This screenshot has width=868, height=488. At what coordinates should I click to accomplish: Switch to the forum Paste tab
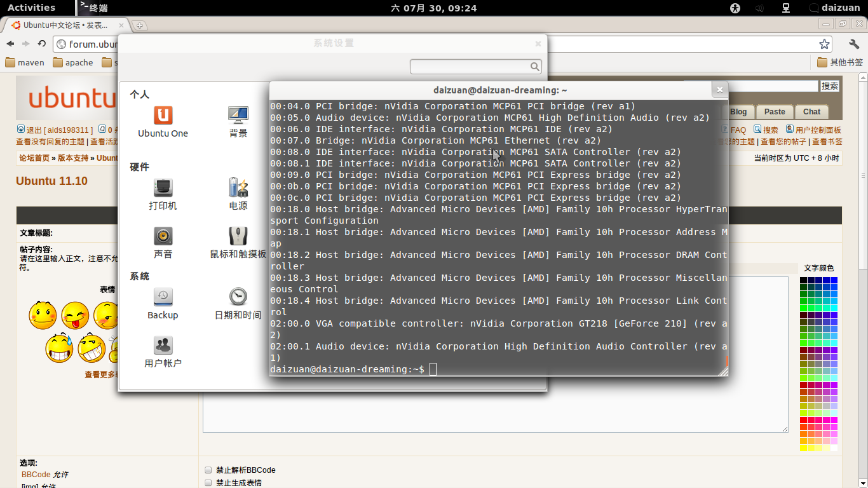[x=775, y=112]
